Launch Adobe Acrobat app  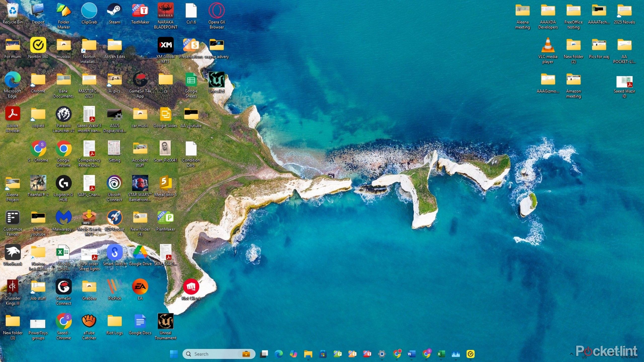click(12, 115)
